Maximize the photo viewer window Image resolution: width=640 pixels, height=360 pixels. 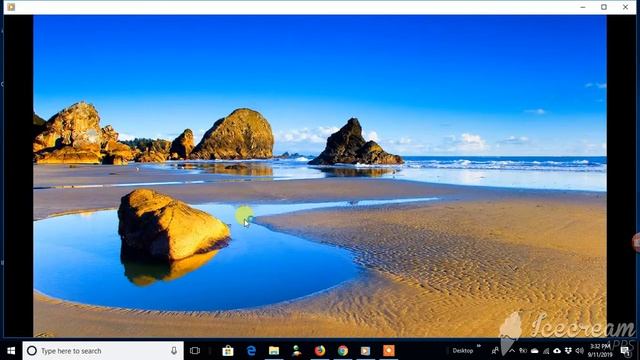pos(604,7)
